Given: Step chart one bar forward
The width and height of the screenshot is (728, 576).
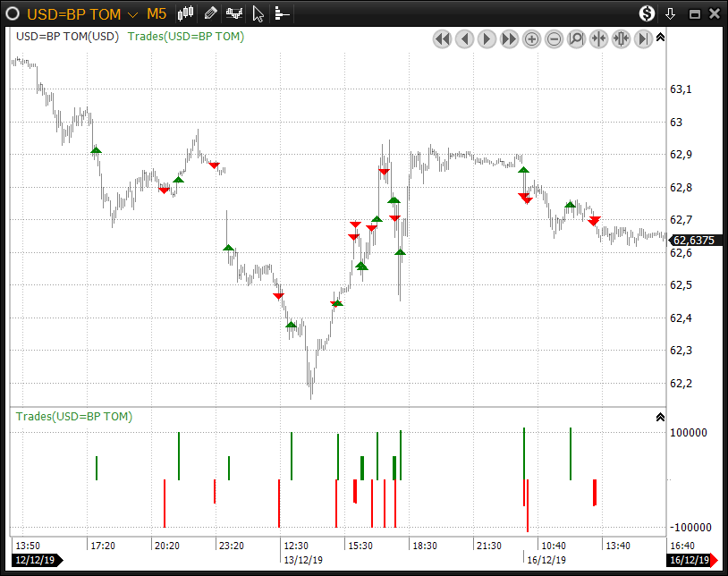Looking at the screenshot, I should point(487,38).
